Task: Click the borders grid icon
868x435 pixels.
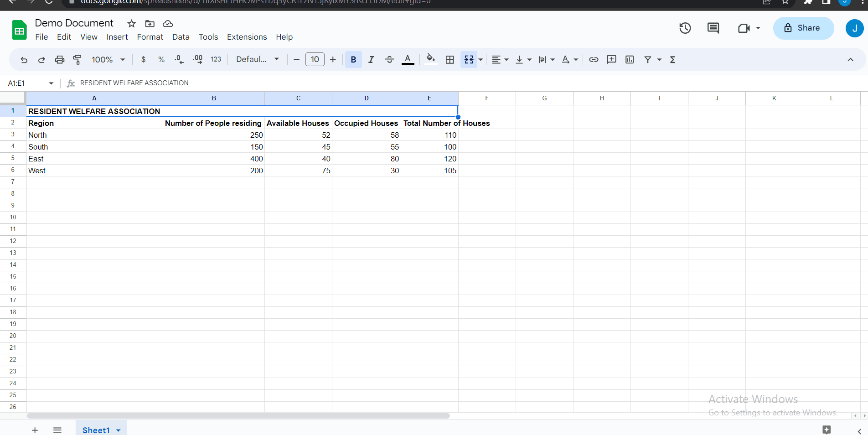Action: [x=449, y=60]
